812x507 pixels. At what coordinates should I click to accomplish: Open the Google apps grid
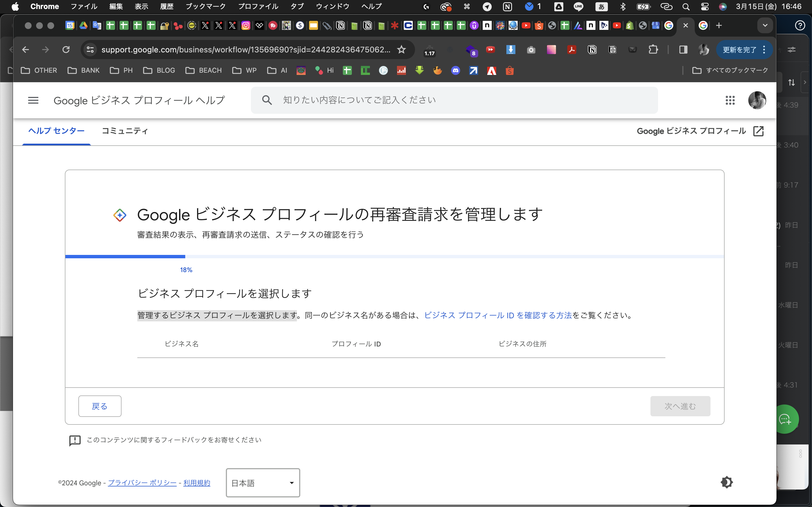pyautogui.click(x=730, y=100)
